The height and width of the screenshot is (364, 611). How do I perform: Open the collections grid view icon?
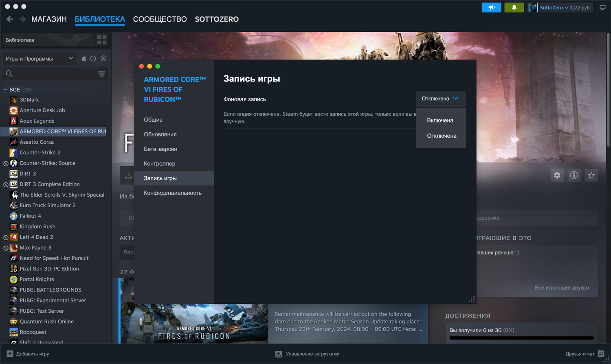[x=102, y=40]
